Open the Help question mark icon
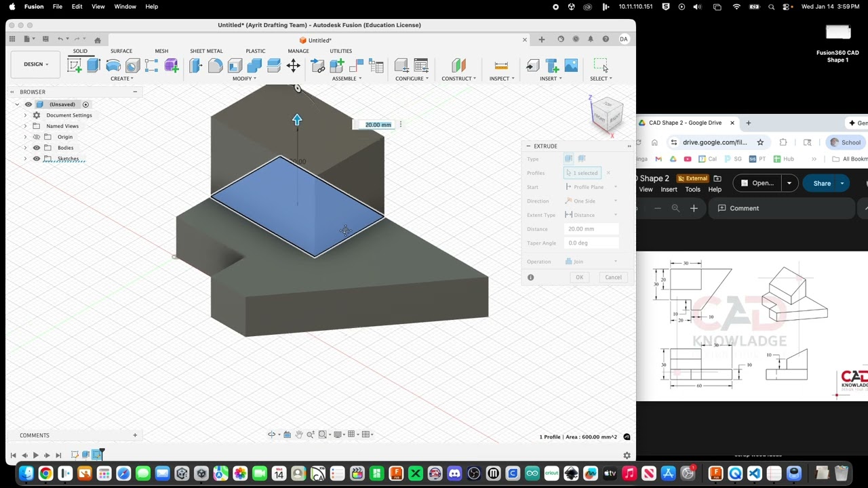The width and height of the screenshot is (868, 488). (x=606, y=39)
